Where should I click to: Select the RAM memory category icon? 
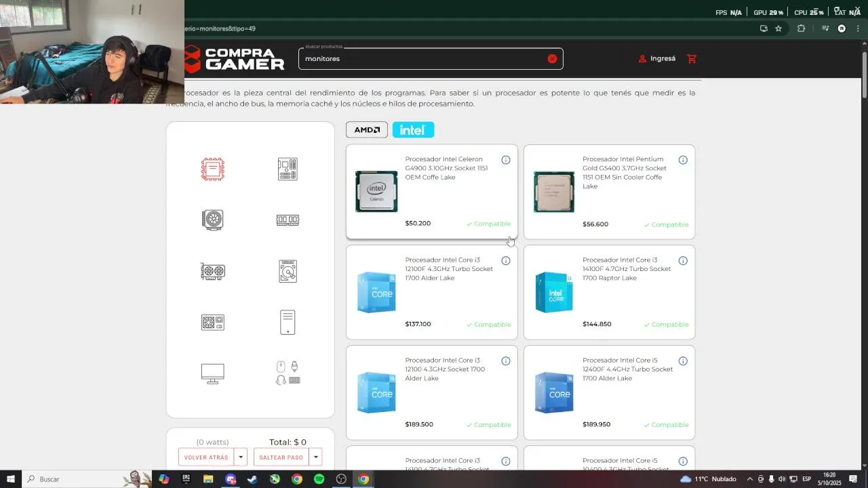[288, 220]
